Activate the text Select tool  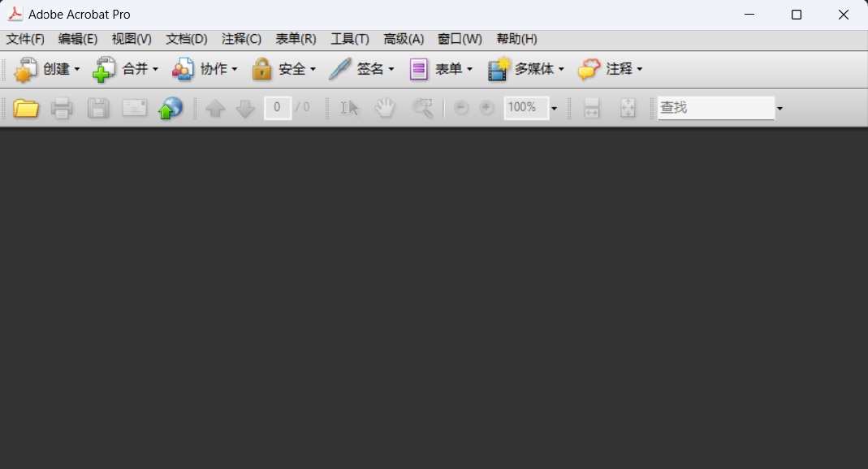[349, 107]
